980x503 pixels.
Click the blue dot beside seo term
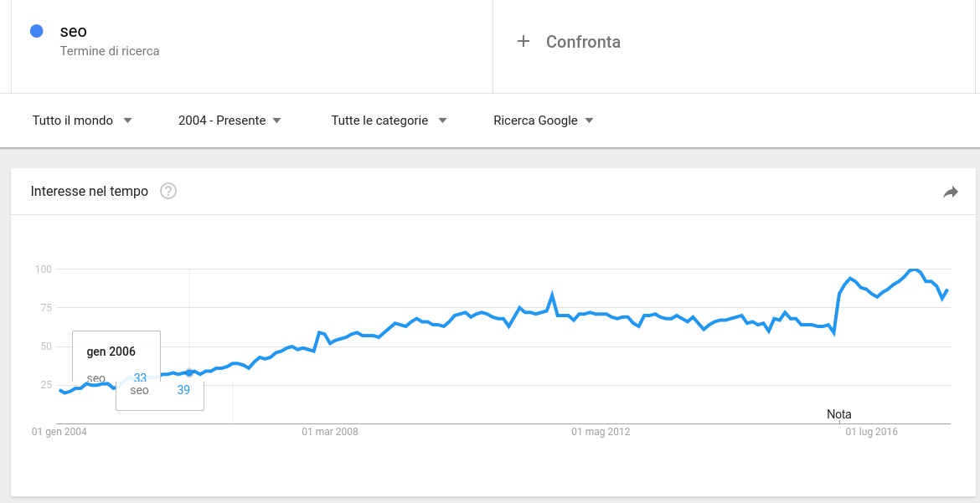[36, 31]
